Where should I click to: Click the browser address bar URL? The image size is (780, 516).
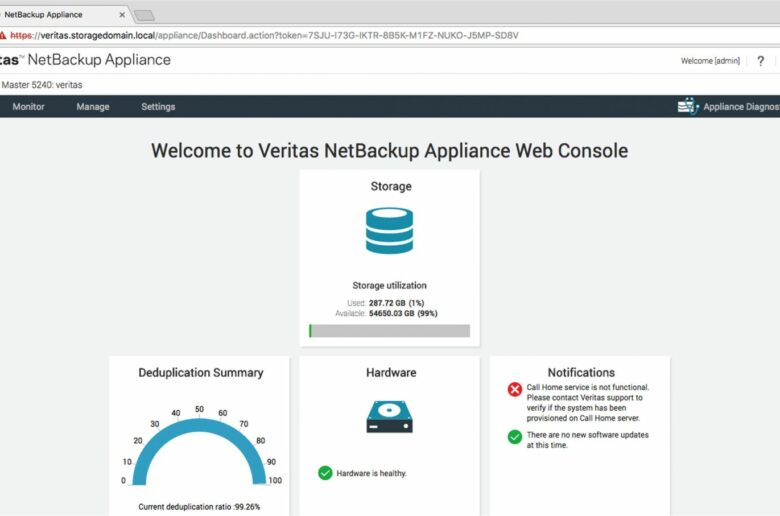pyautogui.click(x=264, y=35)
